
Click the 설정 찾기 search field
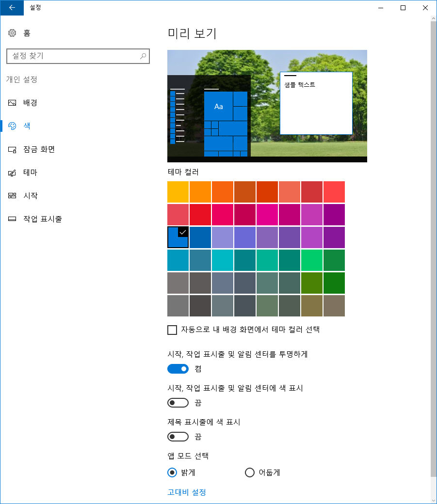78,56
